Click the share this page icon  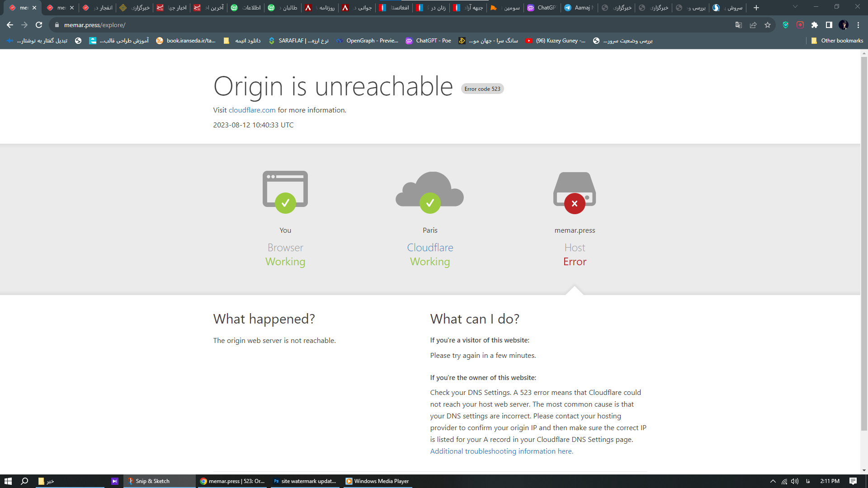click(753, 25)
